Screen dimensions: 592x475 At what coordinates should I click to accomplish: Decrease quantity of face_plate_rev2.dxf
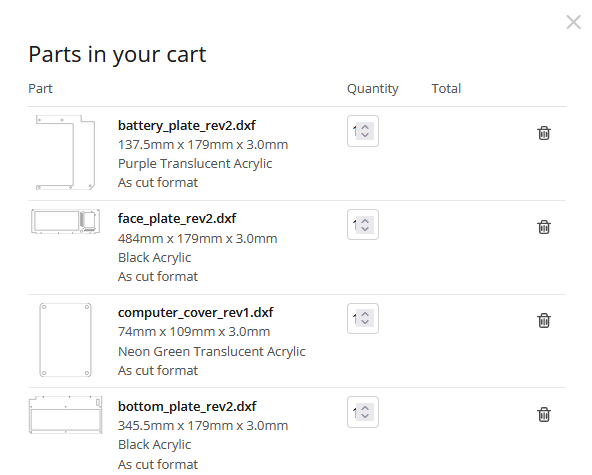[365, 229]
